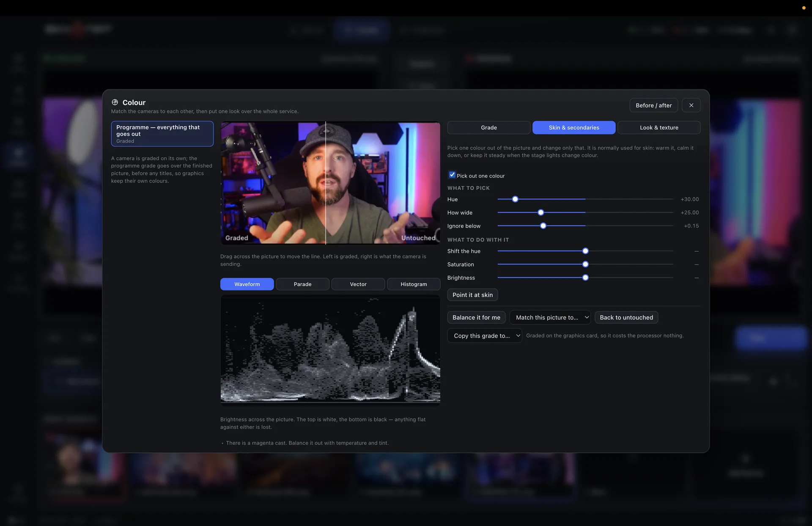Click the Ignore below value +0.15

tap(691, 226)
